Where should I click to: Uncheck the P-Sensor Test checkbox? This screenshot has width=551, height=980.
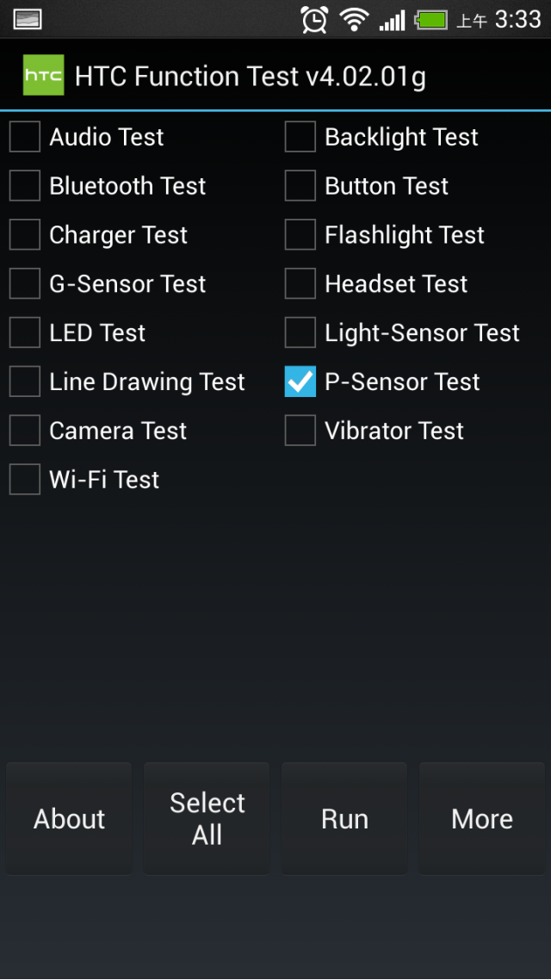pyautogui.click(x=300, y=381)
